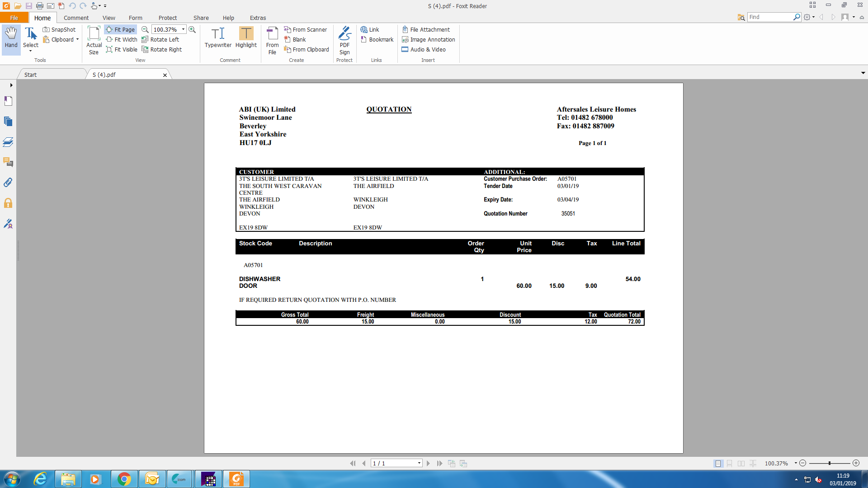Open the SnapShot tool
This screenshot has height=488, width=868.
coord(59,29)
